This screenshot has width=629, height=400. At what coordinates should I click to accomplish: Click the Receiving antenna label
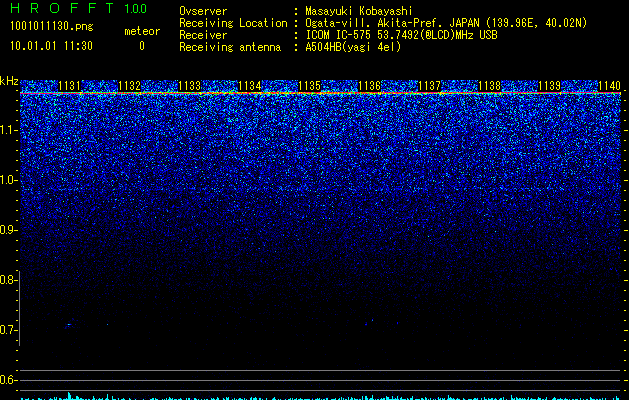point(230,47)
